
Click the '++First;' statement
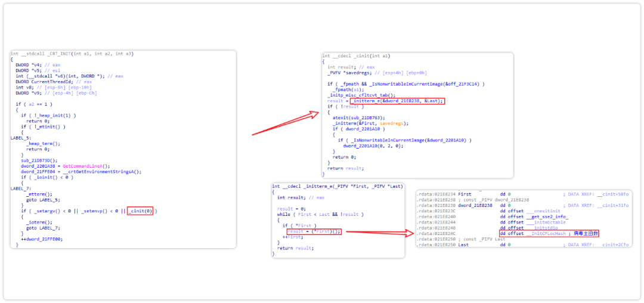pos(292,237)
